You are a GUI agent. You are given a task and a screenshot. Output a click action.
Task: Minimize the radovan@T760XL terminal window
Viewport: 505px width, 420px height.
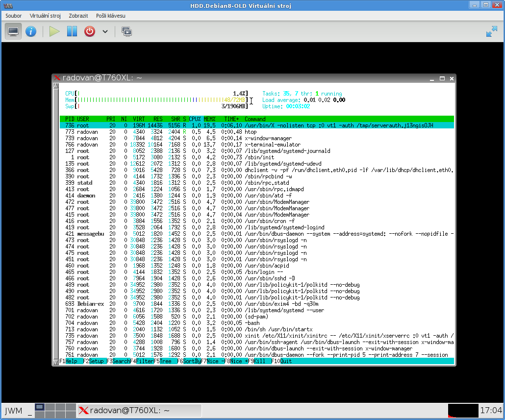pyautogui.click(x=432, y=78)
